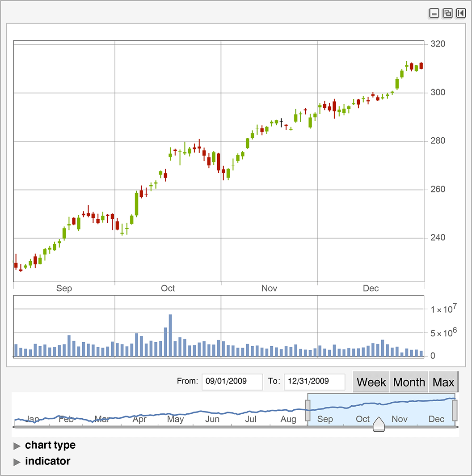
Task: Grab the left range selector handle
Action: click(x=308, y=410)
